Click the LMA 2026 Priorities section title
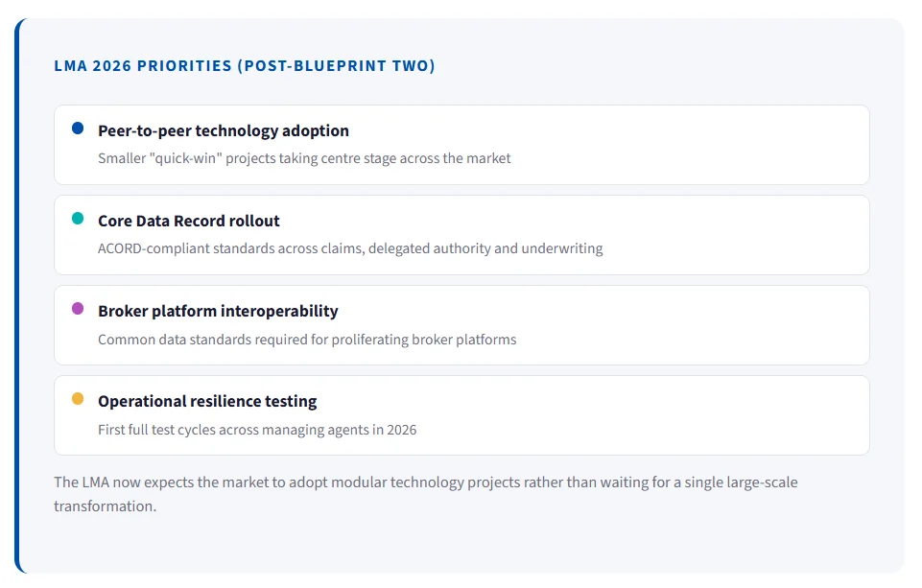 point(245,65)
